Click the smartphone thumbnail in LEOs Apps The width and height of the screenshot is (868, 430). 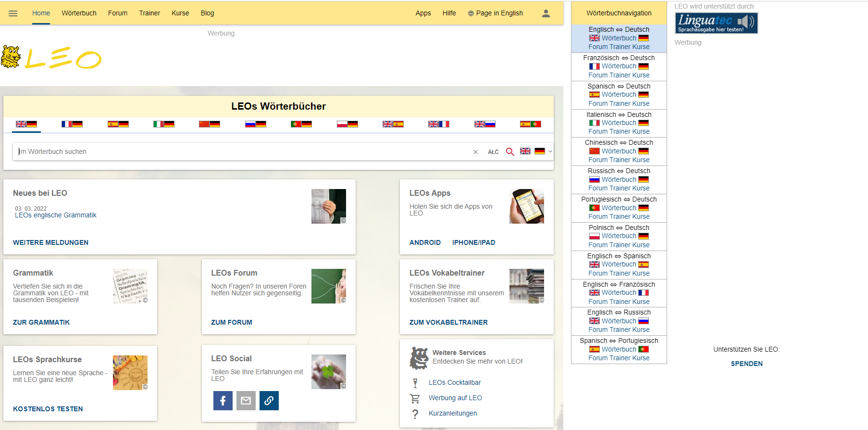point(527,206)
